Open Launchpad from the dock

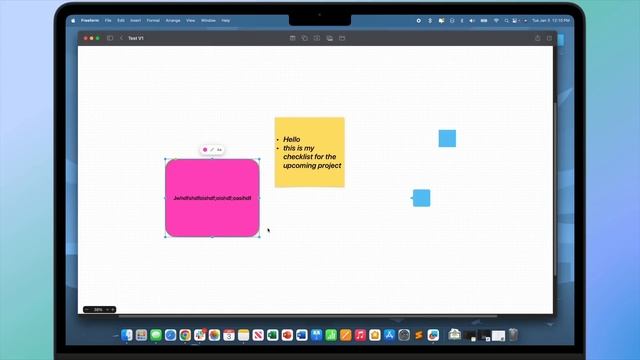[x=141, y=335]
